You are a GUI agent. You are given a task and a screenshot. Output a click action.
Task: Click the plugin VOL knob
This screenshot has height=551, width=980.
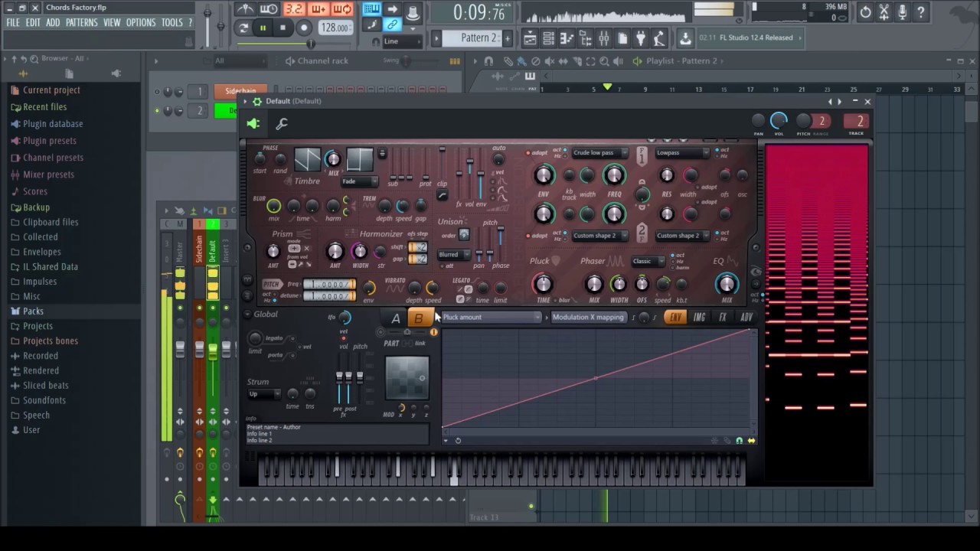click(x=779, y=120)
